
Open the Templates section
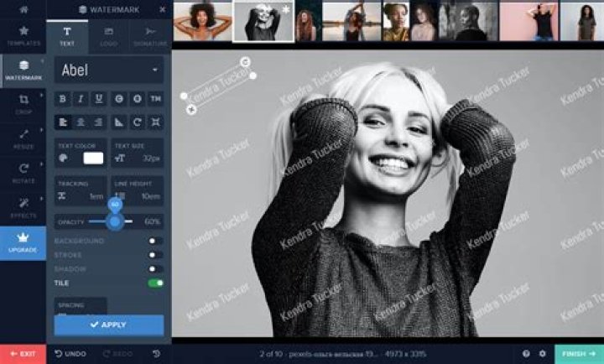(23, 35)
